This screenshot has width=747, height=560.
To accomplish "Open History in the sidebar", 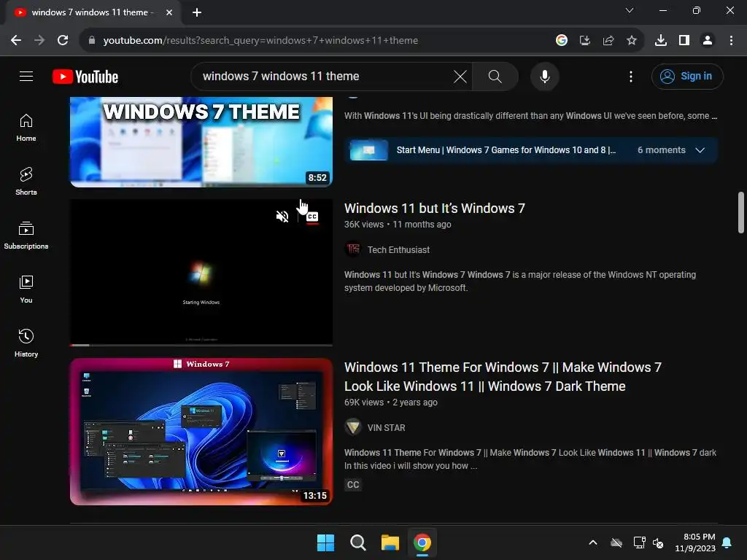I will tap(26, 343).
